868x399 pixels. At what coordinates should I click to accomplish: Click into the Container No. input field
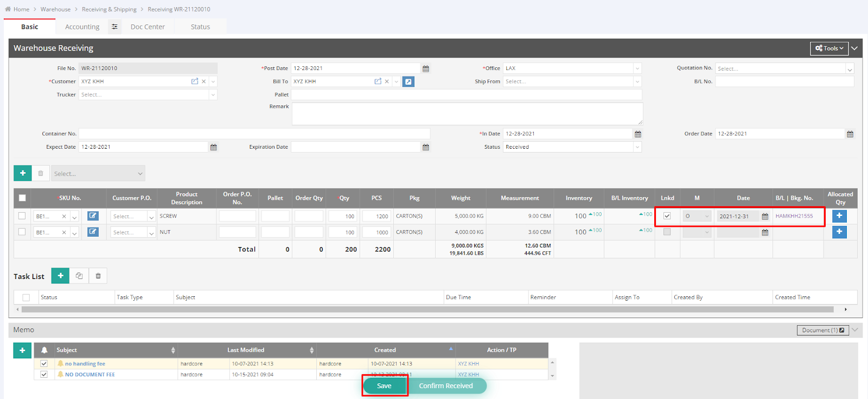tap(254, 134)
